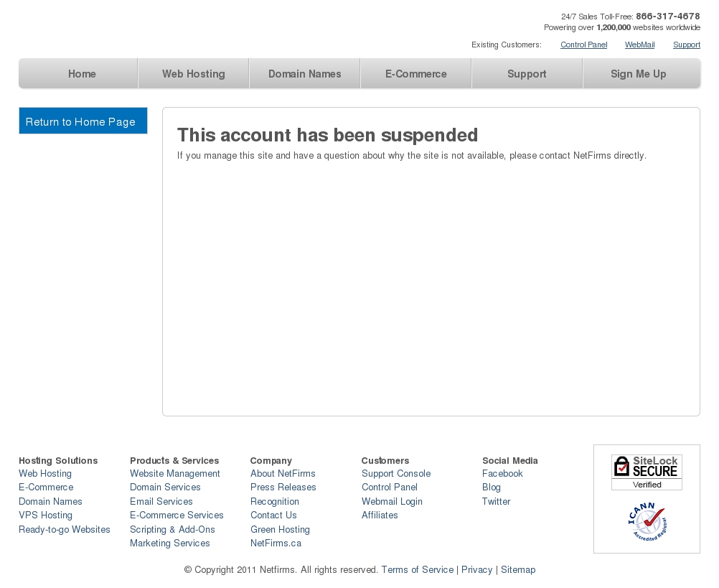Open the Twitter social media link

[x=496, y=501]
